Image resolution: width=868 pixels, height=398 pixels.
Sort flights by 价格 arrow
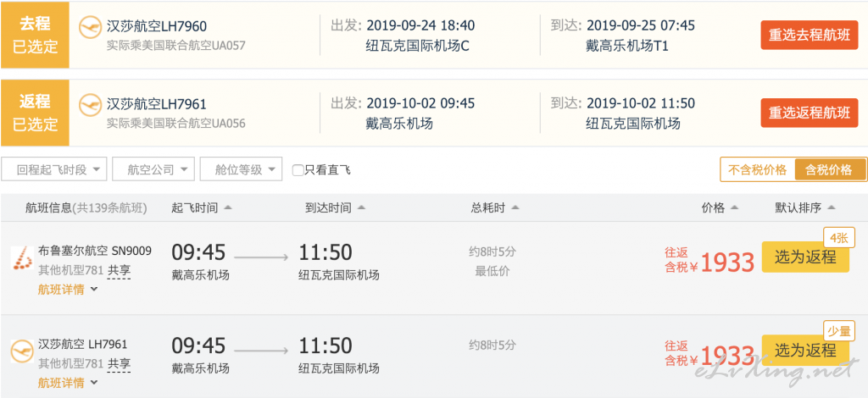734,208
